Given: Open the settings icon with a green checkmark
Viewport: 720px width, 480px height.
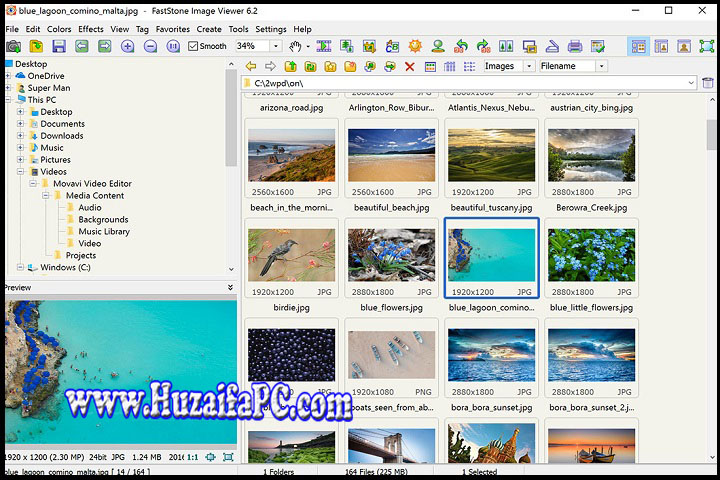Looking at the screenshot, I should point(598,46).
